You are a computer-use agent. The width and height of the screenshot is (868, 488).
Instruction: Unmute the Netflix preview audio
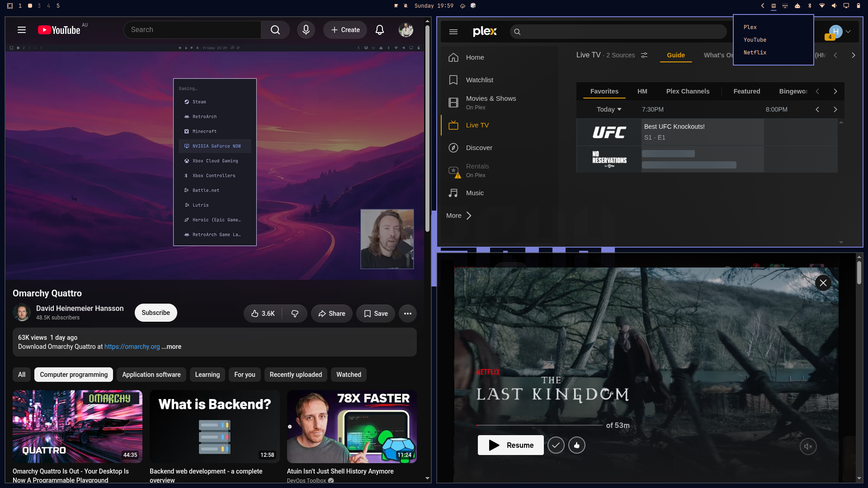pos(808,446)
